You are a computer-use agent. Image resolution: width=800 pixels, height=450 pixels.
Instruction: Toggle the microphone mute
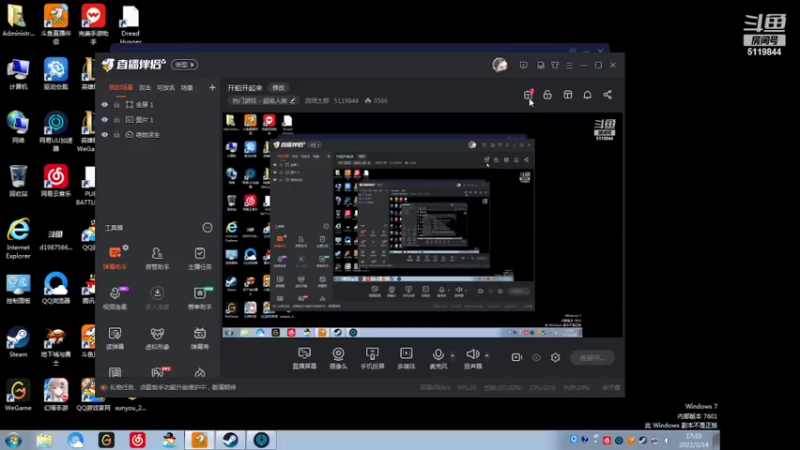[438, 358]
